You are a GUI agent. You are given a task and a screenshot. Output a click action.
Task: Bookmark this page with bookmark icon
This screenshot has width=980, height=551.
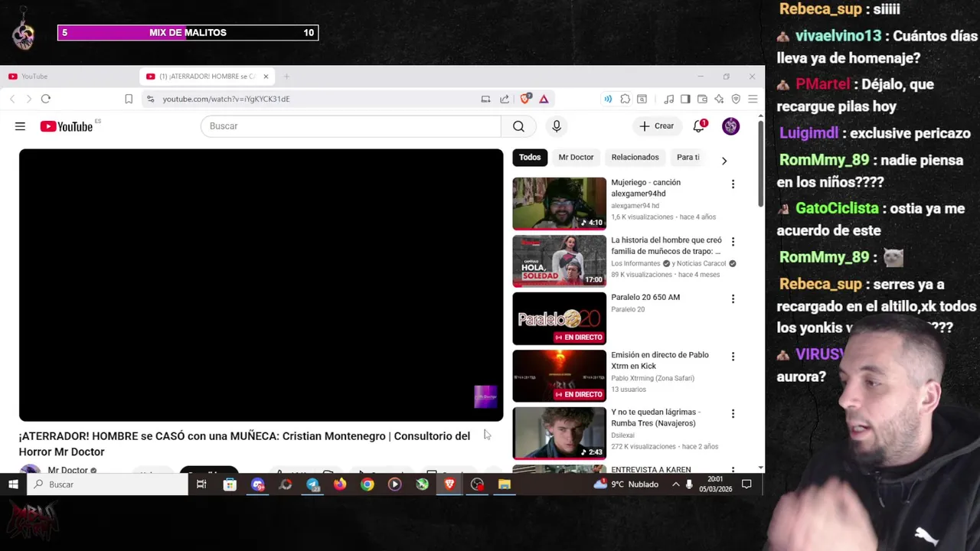pos(129,99)
